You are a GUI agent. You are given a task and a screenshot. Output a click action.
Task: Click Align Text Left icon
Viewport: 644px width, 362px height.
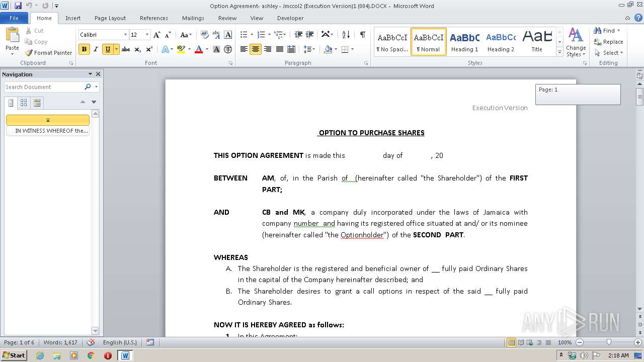tap(244, 49)
